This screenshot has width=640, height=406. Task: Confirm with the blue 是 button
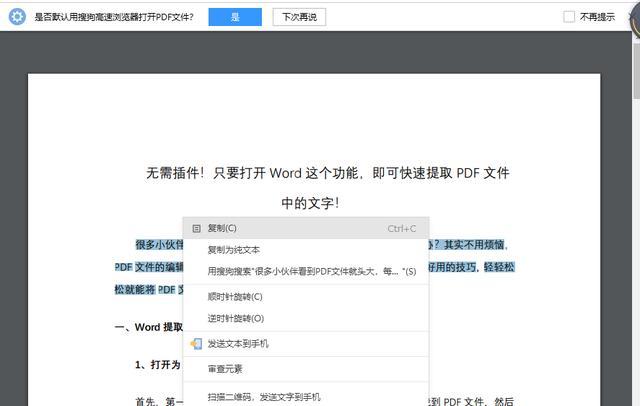click(235, 17)
